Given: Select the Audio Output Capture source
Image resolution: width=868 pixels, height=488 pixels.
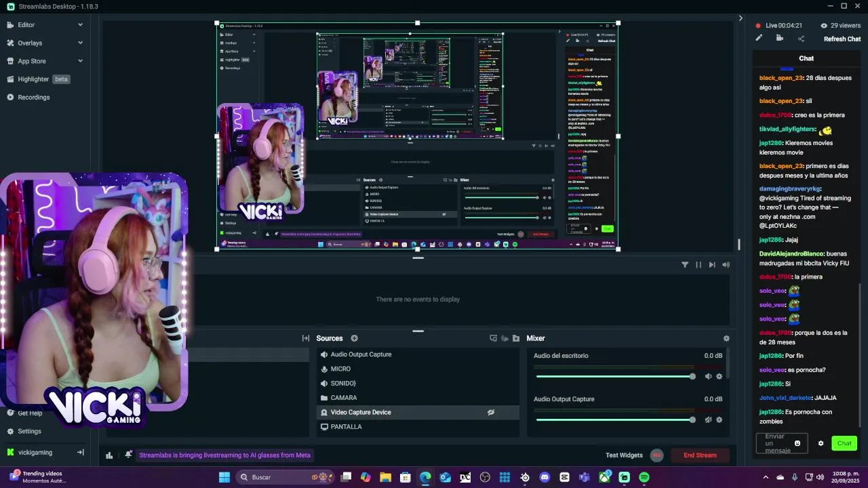Looking at the screenshot, I should (418, 354).
